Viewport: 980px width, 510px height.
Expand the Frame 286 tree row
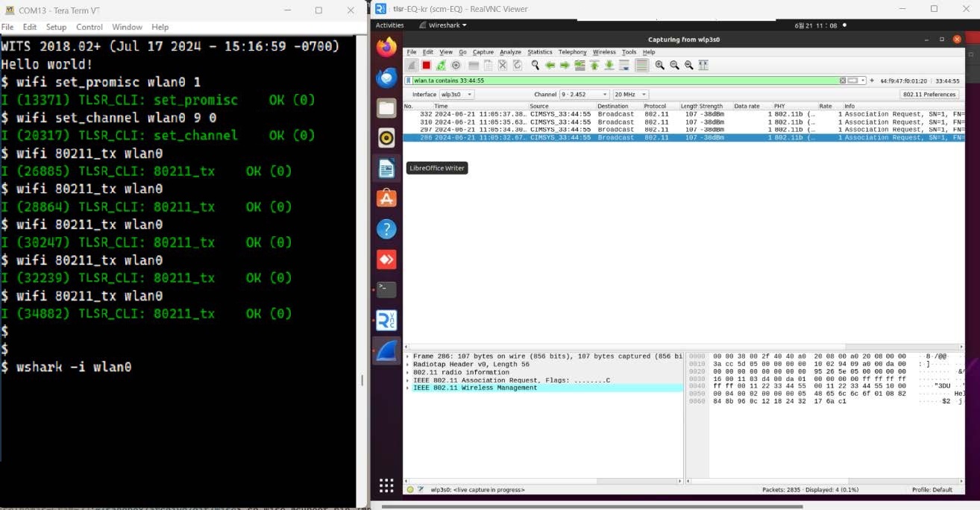[x=407, y=356]
